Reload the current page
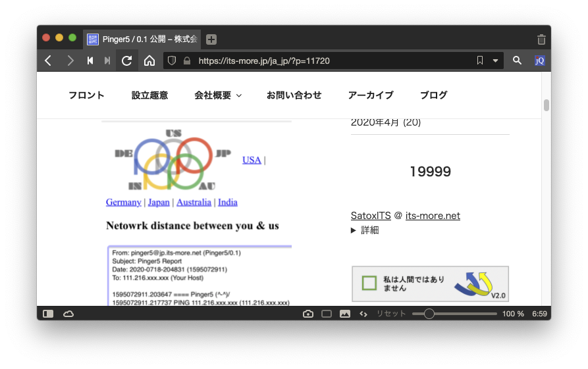This screenshot has height=369, width=588. tap(127, 61)
